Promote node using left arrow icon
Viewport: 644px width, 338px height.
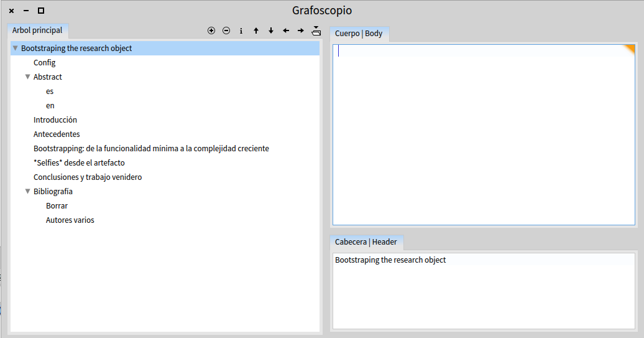(x=286, y=31)
